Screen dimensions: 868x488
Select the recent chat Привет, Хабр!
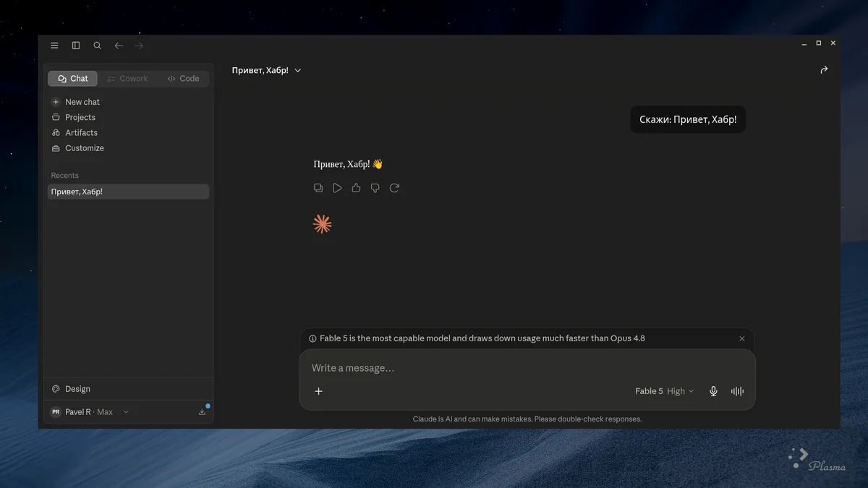128,192
